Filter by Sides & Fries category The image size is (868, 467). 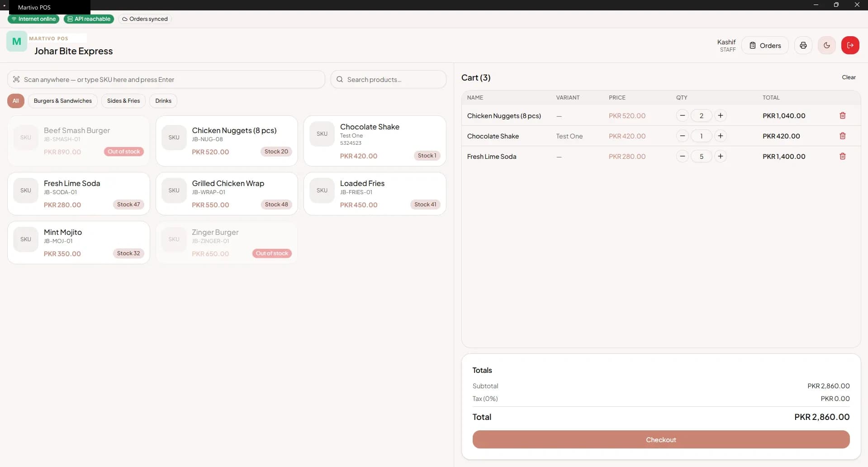[123, 101]
